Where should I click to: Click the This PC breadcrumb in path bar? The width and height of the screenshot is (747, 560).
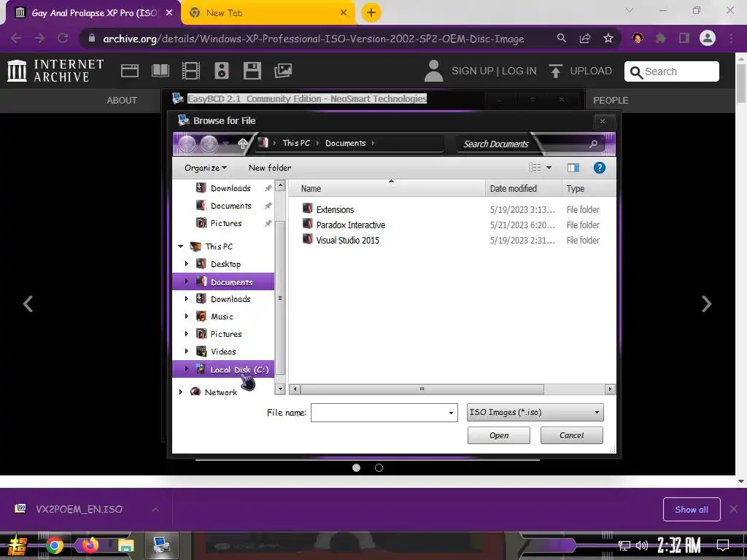296,144
